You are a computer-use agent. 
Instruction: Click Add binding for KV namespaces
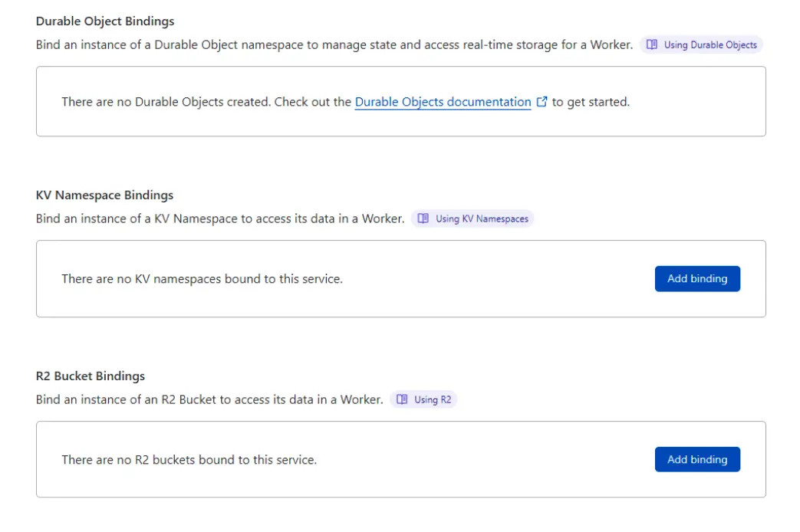(x=696, y=278)
